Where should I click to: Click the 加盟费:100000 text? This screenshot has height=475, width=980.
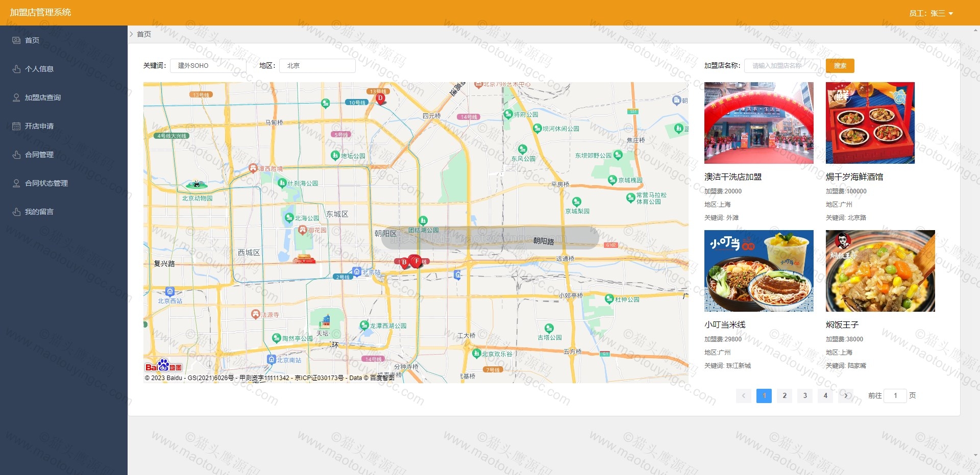(846, 191)
